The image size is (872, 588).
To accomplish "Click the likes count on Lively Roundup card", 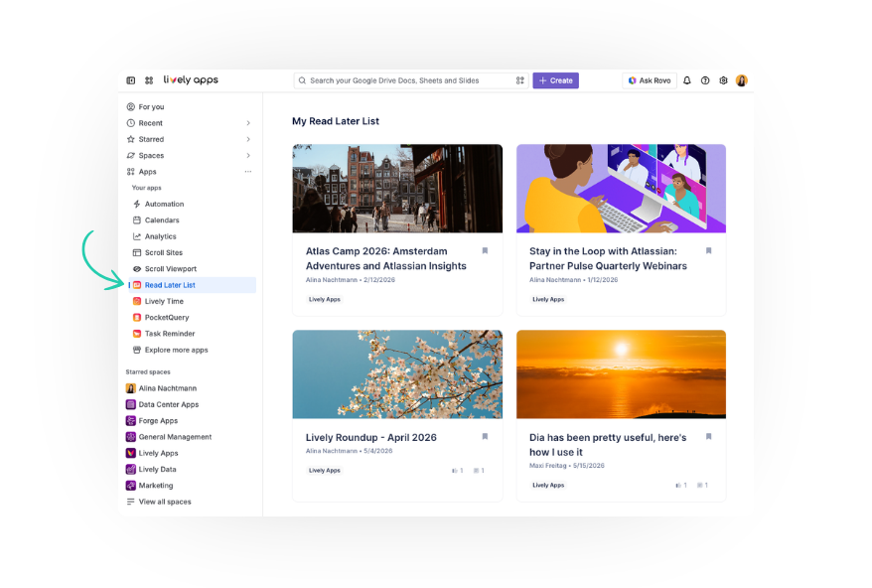I will point(458,471).
